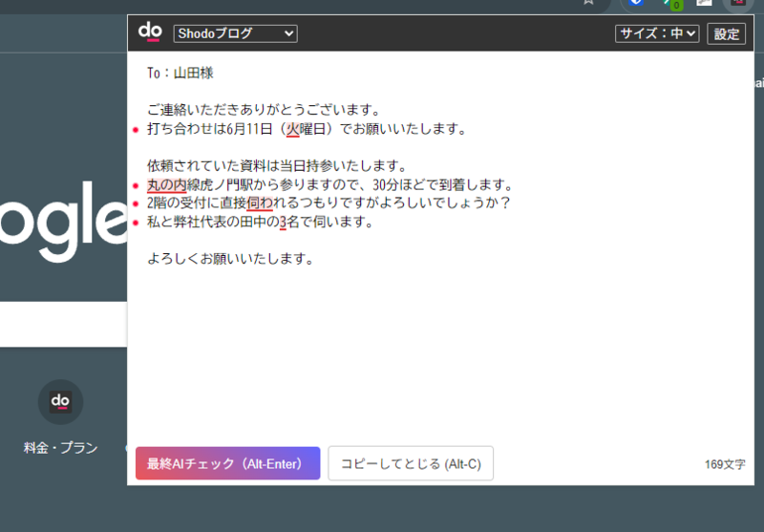Click the highlighted word 火 in 火曜日

click(292, 129)
